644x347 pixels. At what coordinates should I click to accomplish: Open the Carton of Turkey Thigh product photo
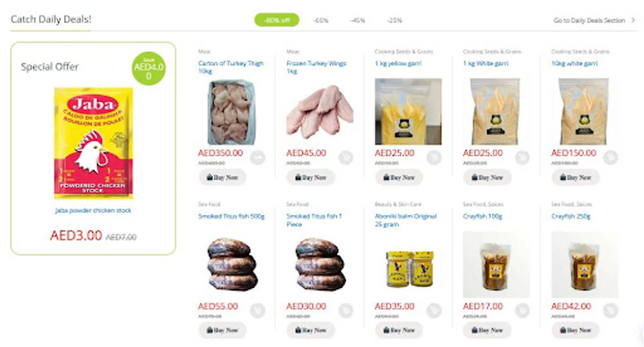coord(231,112)
